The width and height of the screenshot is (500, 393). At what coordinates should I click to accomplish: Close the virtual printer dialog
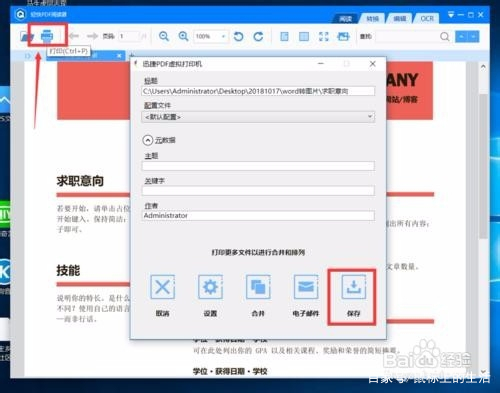[373, 64]
